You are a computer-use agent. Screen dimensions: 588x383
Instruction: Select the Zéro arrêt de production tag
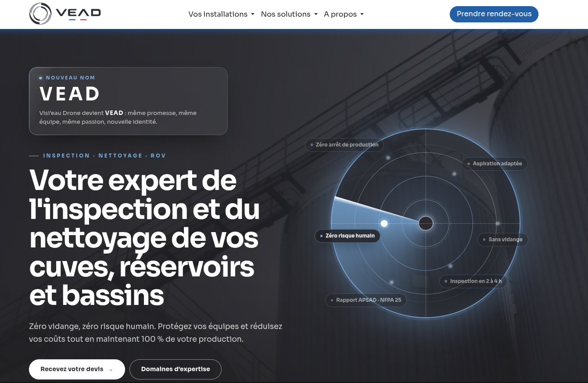[344, 145]
